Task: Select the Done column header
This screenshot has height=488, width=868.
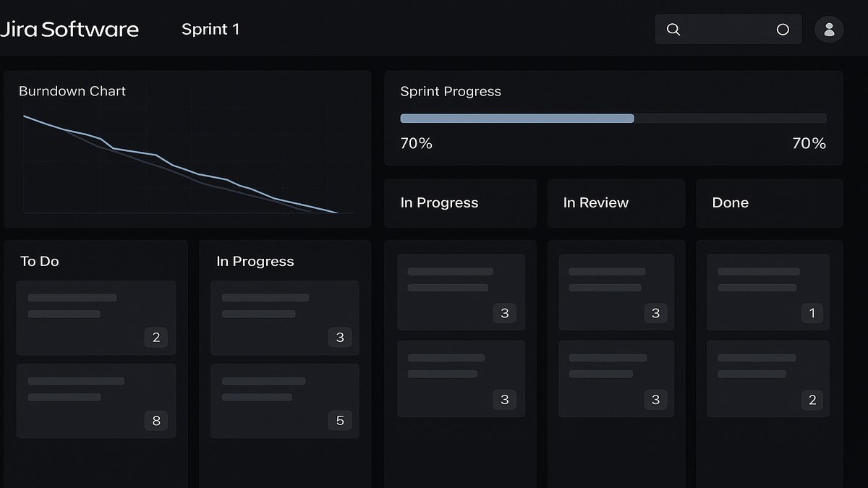Action: pyautogui.click(x=731, y=203)
